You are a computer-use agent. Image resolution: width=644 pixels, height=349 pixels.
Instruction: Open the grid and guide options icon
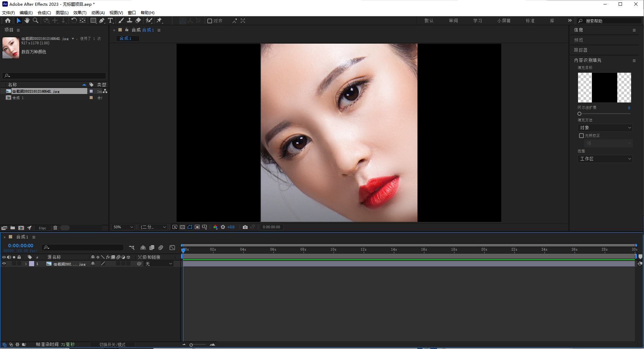(x=205, y=227)
